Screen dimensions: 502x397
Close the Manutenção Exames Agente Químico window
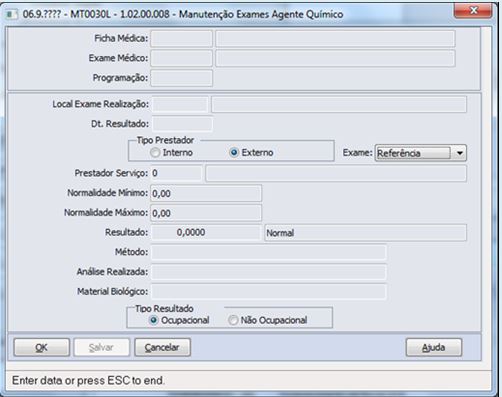[x=473, y=10]
